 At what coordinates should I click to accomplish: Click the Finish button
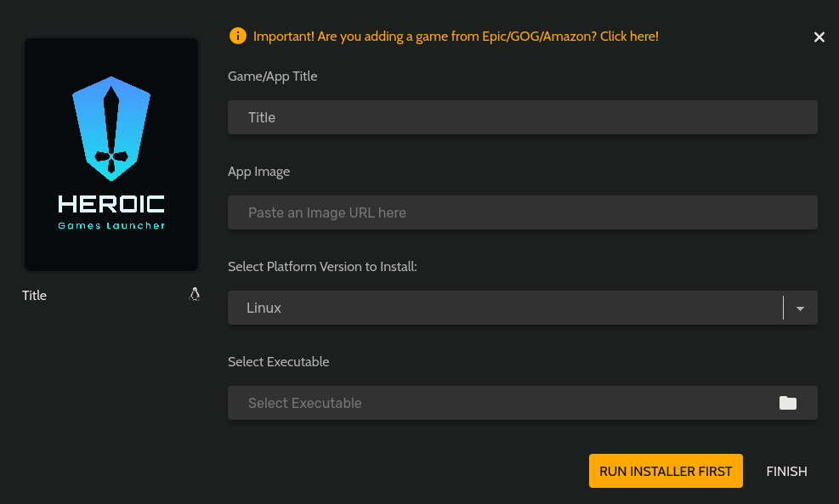point(786,471)
